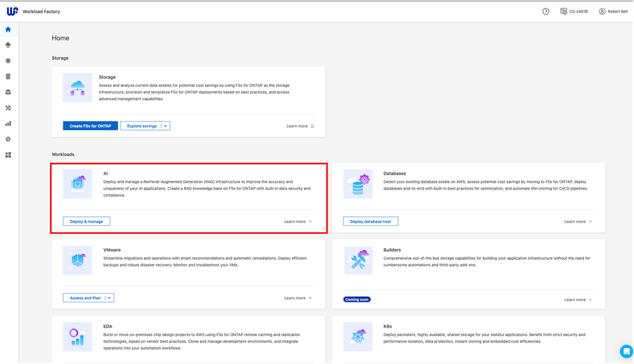Click the Coming soon badge in Builders
The height and width of the screenshot is (364, 634).
(357, 299)
